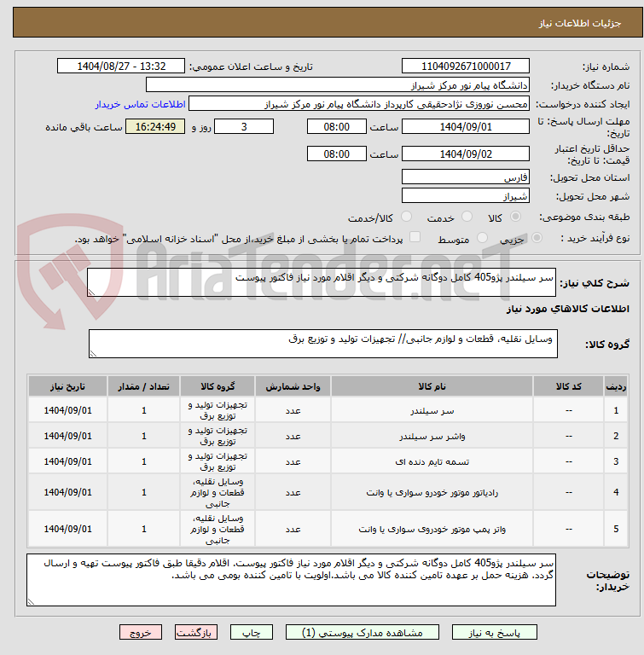Click the خروج exit button
Viewport: 644px width, 655px height.
(141, 633)
